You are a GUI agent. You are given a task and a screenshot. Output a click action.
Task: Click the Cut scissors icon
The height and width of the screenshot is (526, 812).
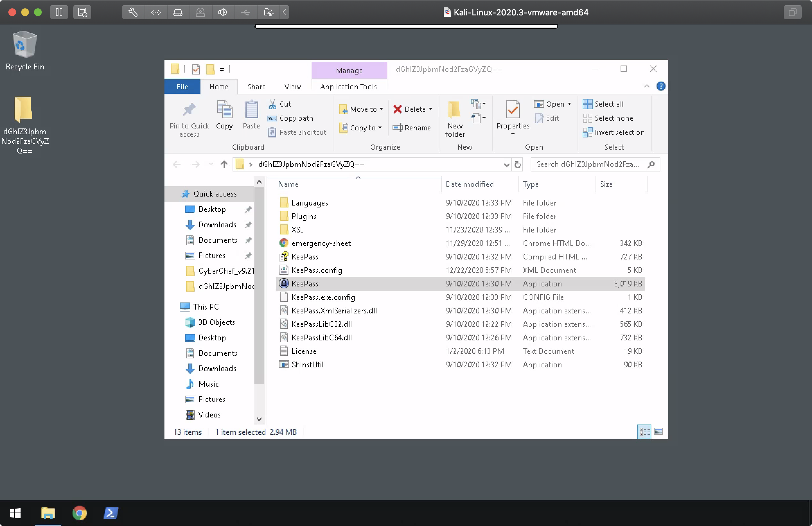pos(272,104)
